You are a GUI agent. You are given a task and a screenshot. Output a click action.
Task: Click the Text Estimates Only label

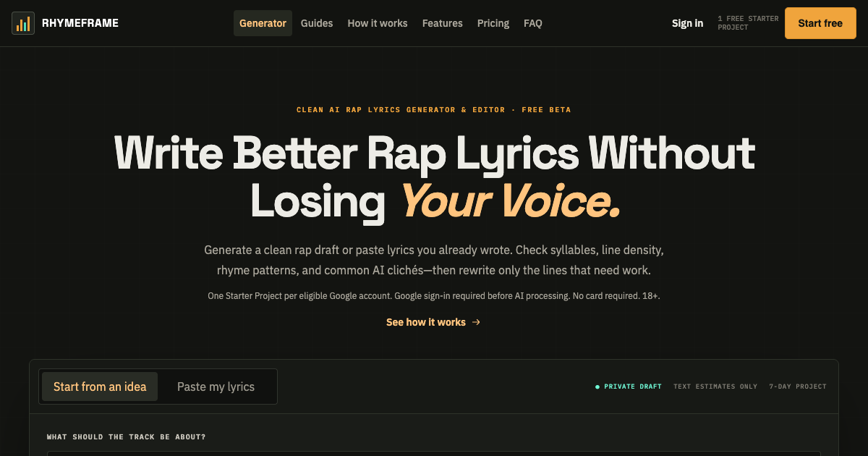(x=715, y=387)
